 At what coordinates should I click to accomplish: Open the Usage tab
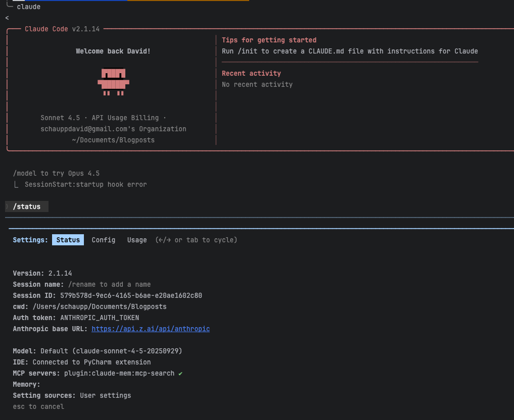tap(137, 240)
